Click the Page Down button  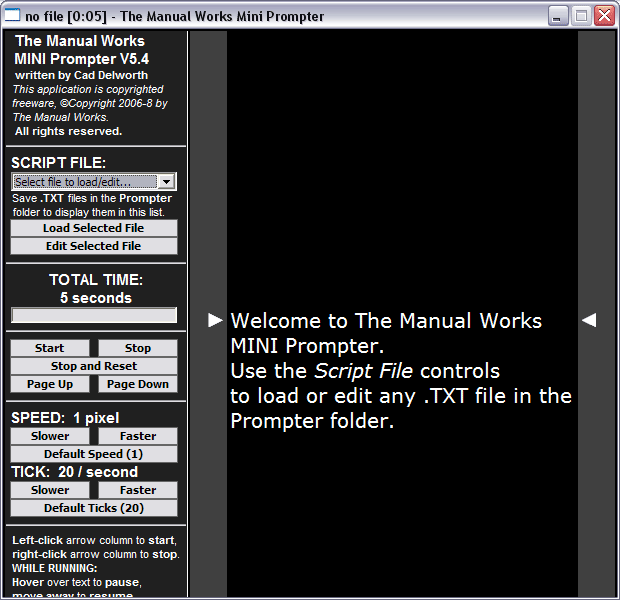(138, 384)
